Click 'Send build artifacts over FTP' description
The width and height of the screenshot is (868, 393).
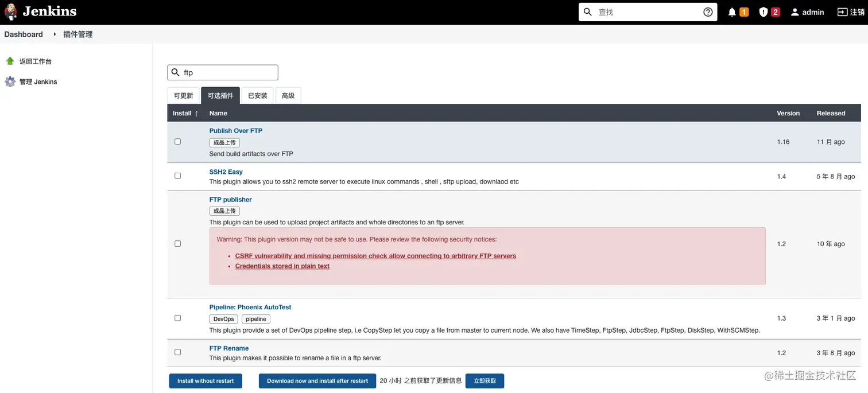point(251,154)
